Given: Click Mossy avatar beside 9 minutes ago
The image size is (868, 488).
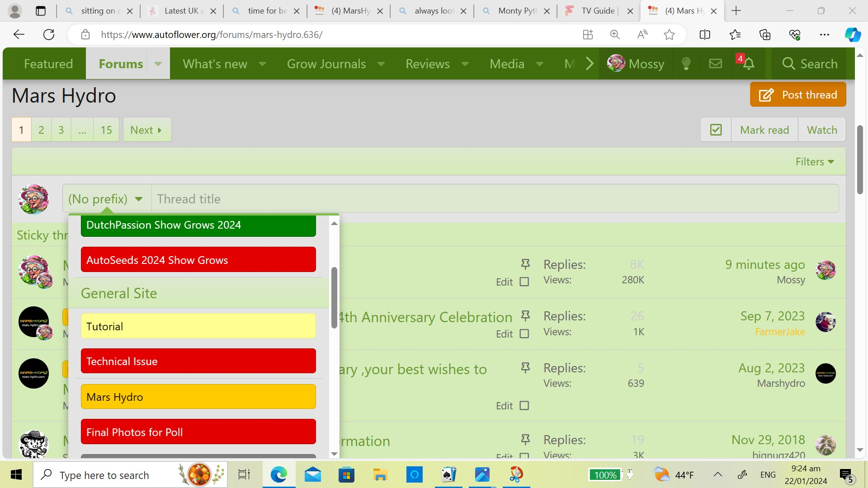Looking at the screenshot, I should pyautogui.click(x=826, y=270).
